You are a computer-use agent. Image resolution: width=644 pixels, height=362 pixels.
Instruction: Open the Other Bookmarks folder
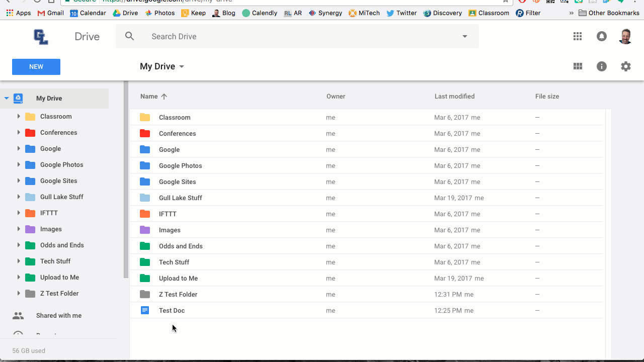609,13
